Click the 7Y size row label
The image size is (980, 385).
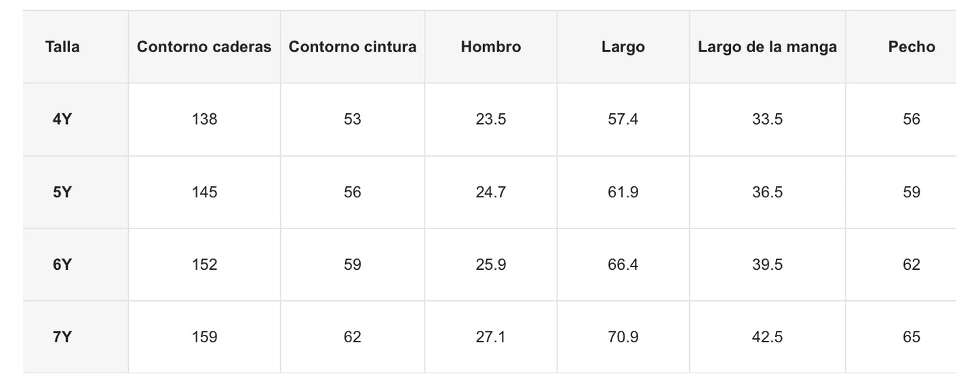pyautogui.click(x=62, y=338)
